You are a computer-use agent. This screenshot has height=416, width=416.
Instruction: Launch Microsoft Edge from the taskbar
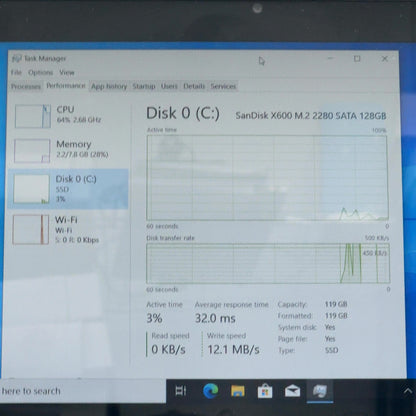(x=210, y=391)
